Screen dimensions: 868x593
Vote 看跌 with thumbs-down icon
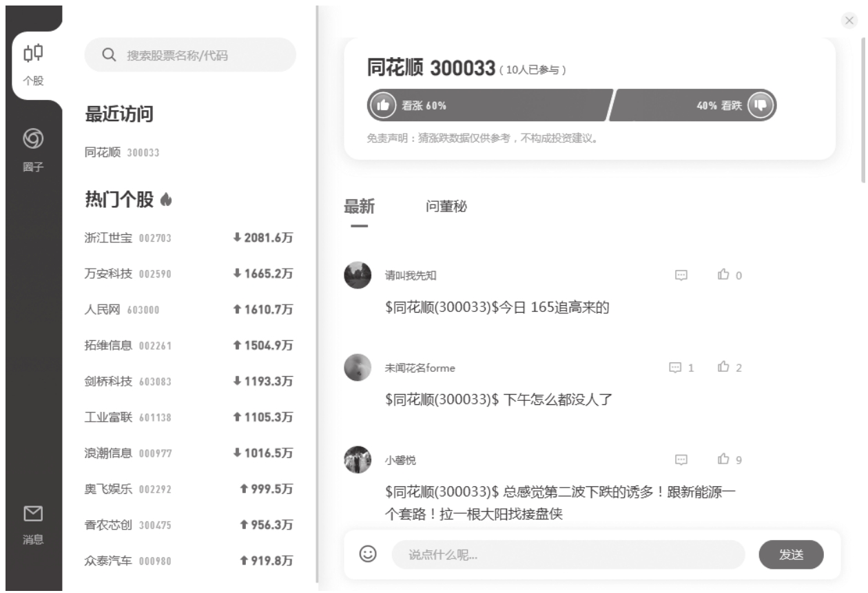point(761,105)
